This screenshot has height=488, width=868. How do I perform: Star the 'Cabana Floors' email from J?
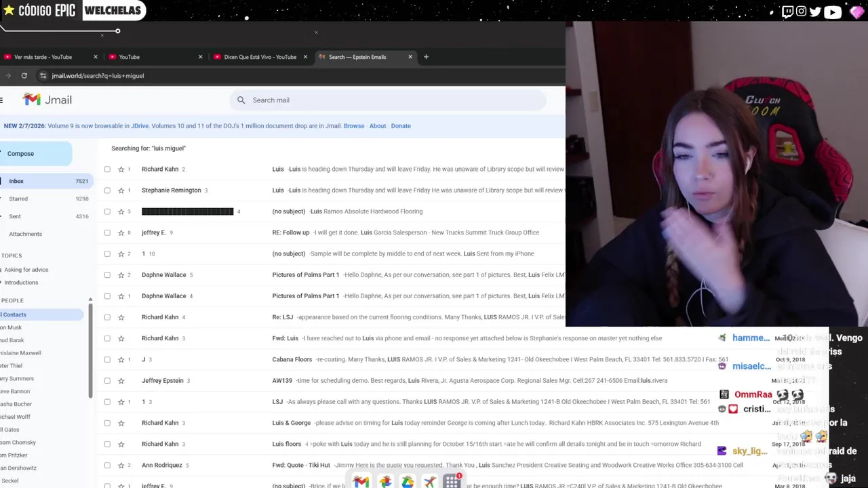coord(121,359)
